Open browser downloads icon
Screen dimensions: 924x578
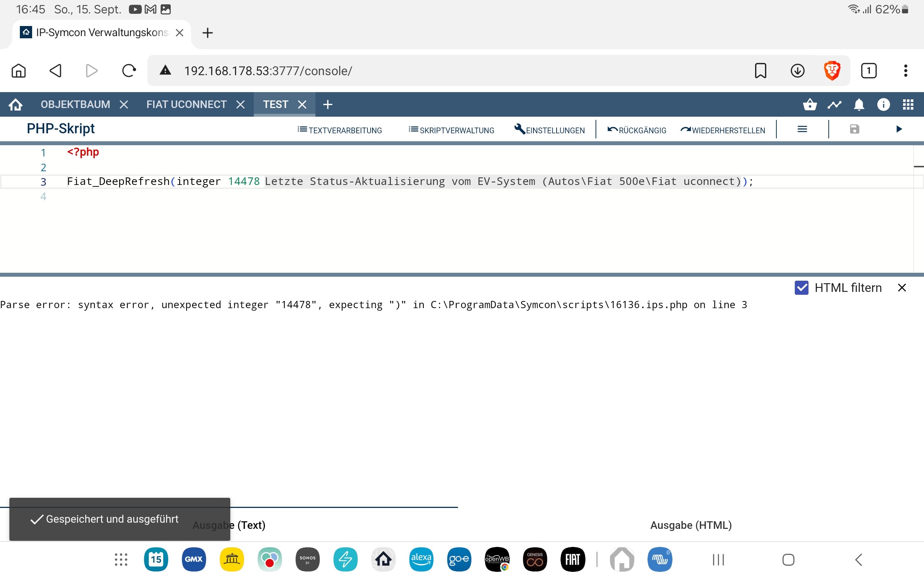click(797, 71)
